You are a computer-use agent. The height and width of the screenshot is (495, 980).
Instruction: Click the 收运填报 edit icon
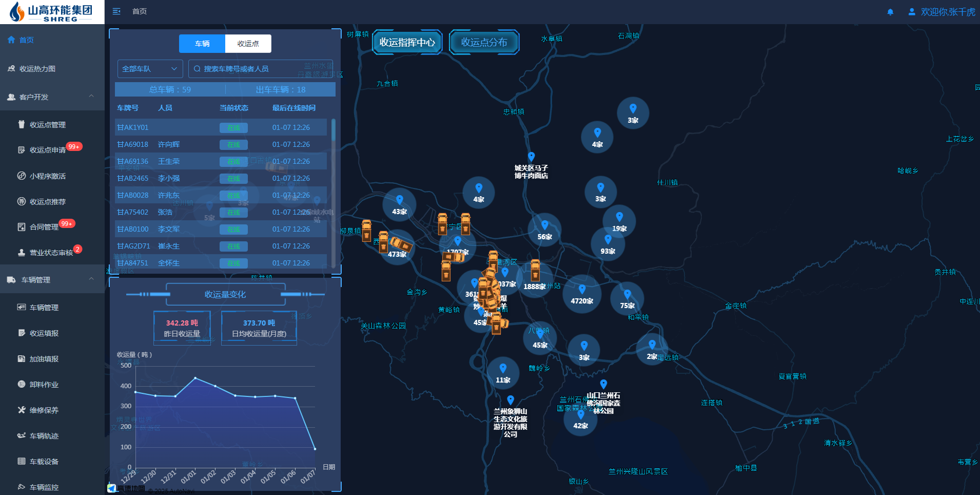[22, 333]
